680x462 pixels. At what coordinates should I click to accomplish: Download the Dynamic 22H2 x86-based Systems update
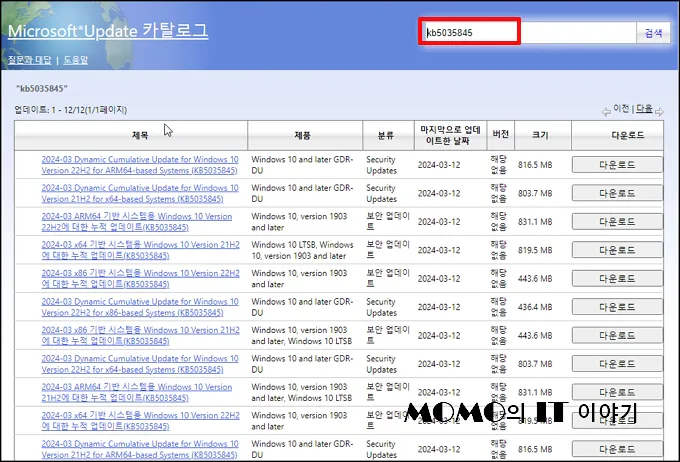(617, 307)
